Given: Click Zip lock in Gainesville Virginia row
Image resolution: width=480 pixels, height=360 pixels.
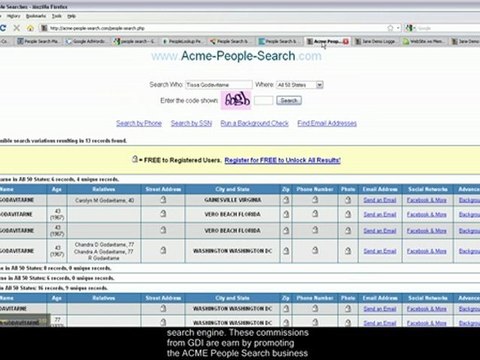Looking at the screenshot, I should (x=286, y=200).
